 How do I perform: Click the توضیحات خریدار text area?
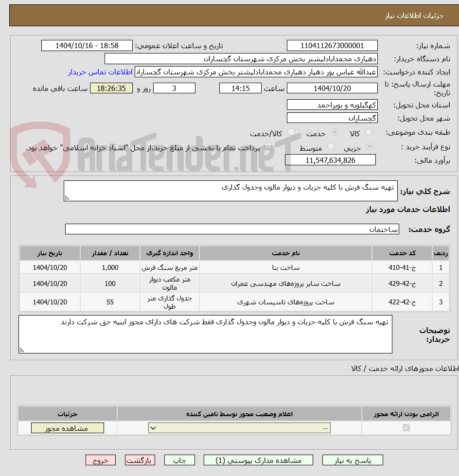pos(205,334)
